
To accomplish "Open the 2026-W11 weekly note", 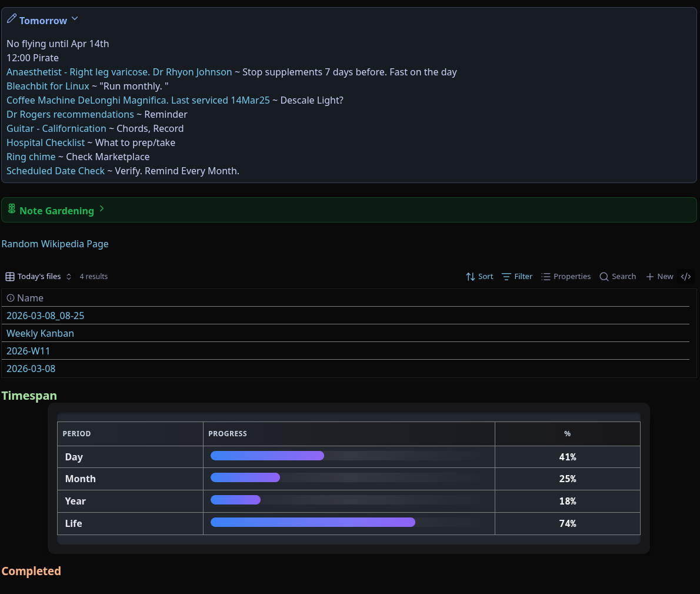I will coord(28,351).
